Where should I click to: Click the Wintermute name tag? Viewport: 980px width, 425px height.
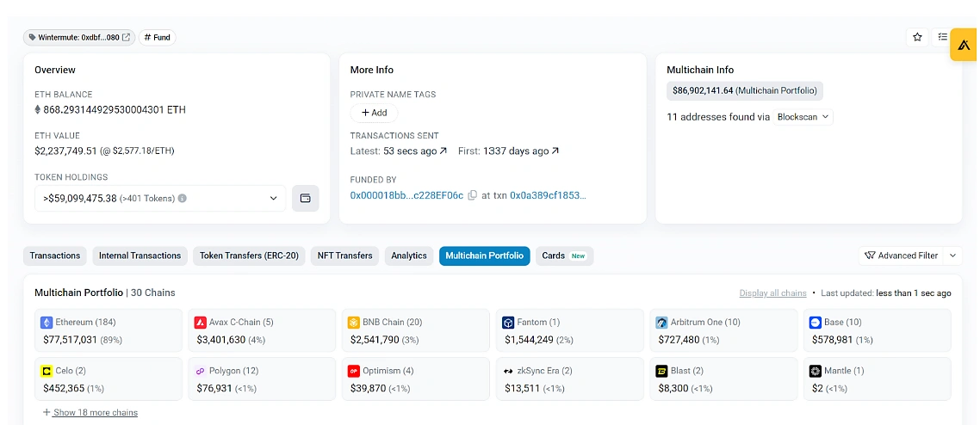78,38
